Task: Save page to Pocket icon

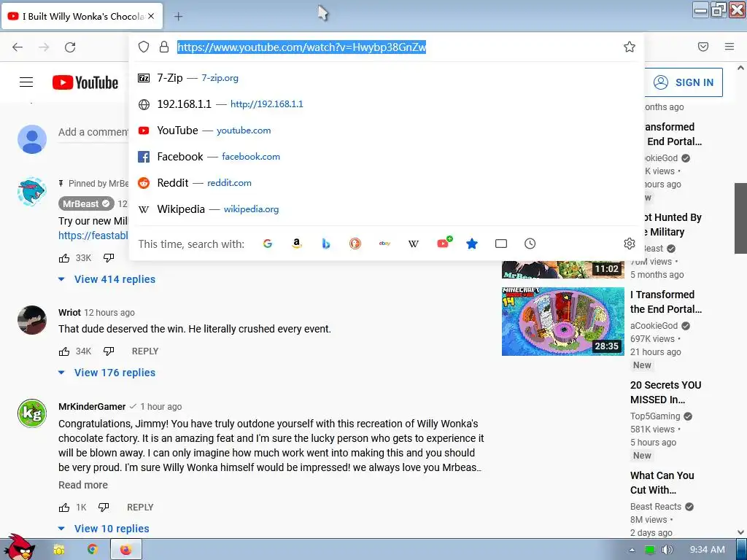Action: pyautogui.click(x=703, y=47)
